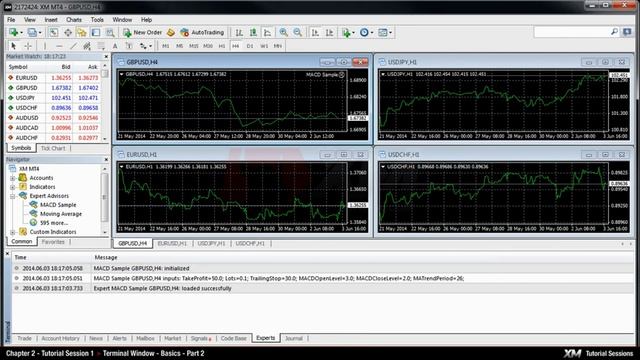This screenshot has width=640, height=360.
Task: Open the Account History terminal tab
Action: (x=60, y=338)
